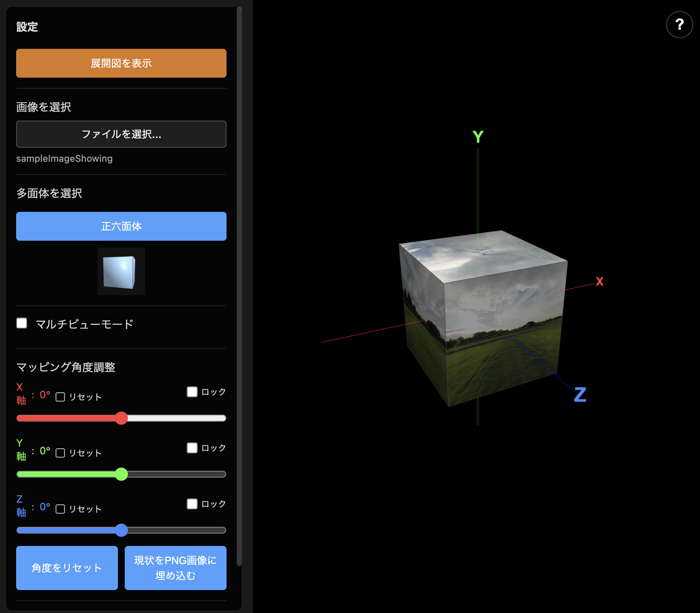Click the green Y axis slider handle
The height and width of the screenshot is (613, 700).
pyautogui.click(x=121, y=474)
